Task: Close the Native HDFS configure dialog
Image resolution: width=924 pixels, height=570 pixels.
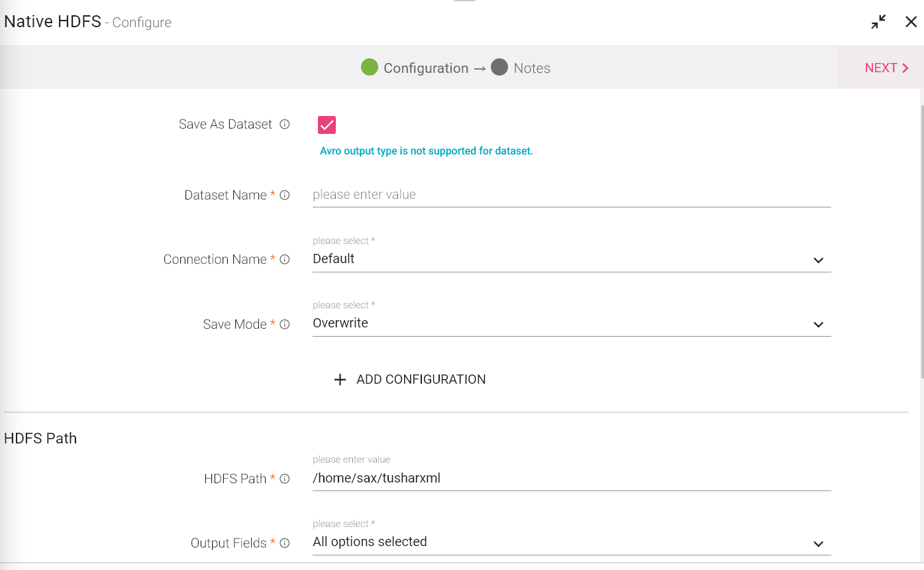Action: point(911,22)
